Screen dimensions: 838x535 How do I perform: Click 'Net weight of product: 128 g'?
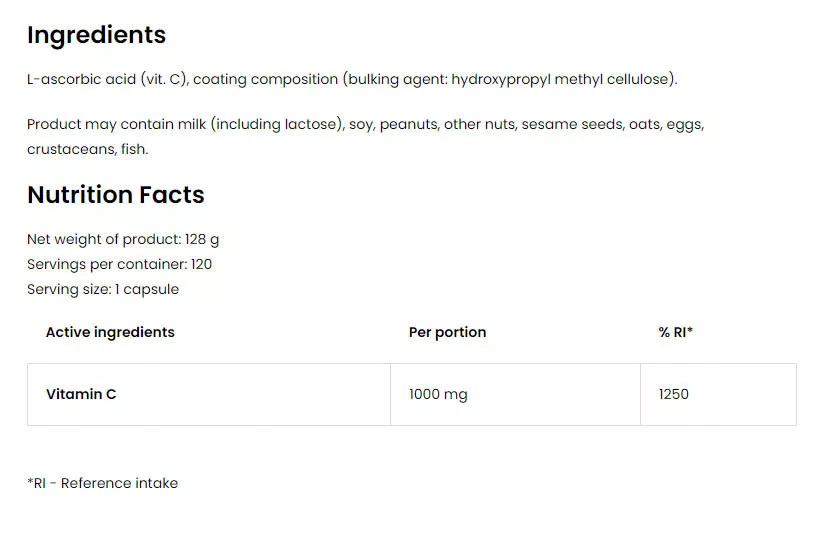pos(123,239)
